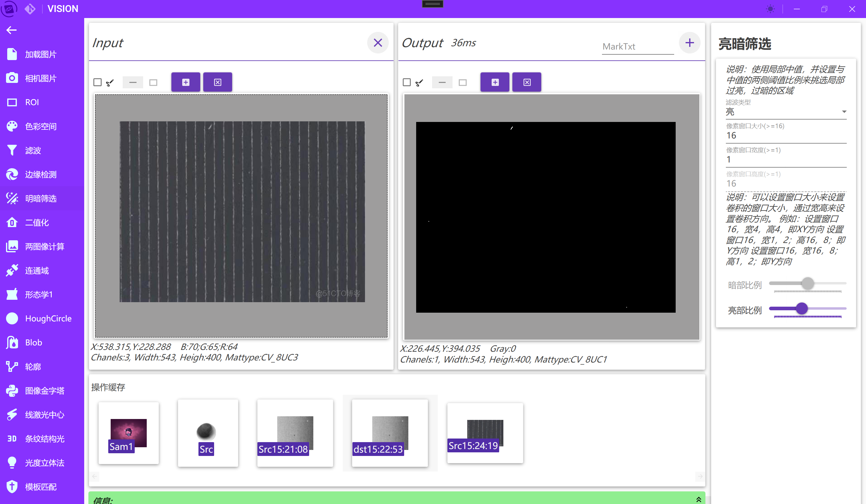Click the purple X-box button in Output toolbar
The width and height of the screenshot is (866, 504).
[527, 82]
